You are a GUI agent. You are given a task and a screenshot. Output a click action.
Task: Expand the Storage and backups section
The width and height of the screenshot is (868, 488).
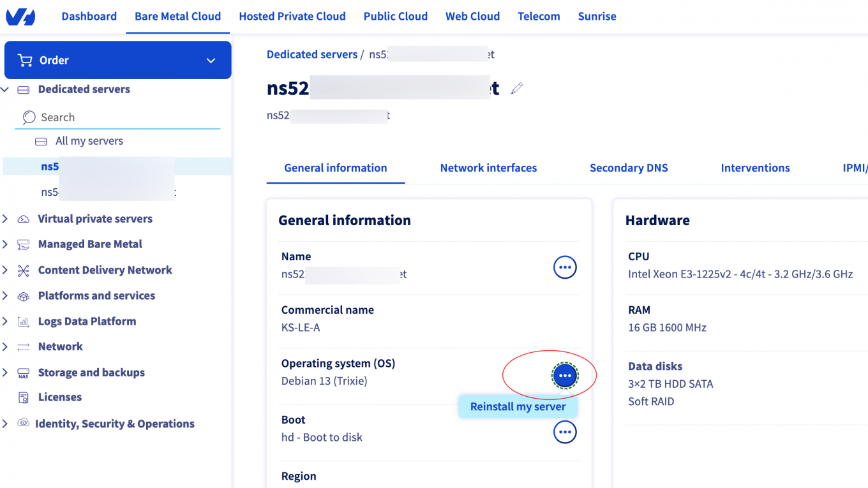pos(5,373)
